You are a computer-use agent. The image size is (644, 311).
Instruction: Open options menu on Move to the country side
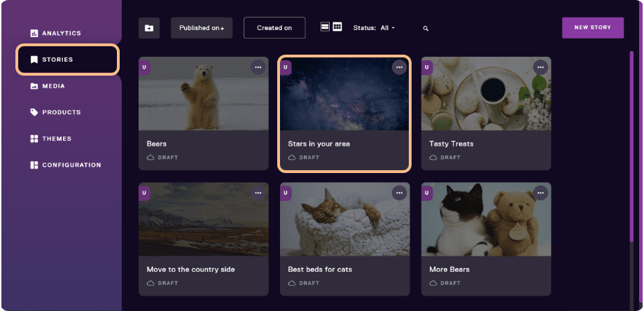tap(258, 193)
